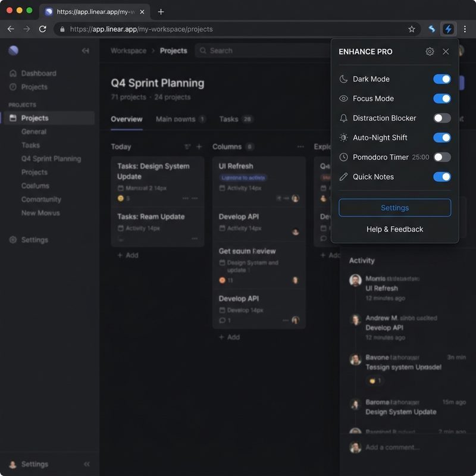Image resolution: width=476 pixels, height=476 pixels.
Task: Click Morris's avatar in Activity
Action: click(355, 280)
